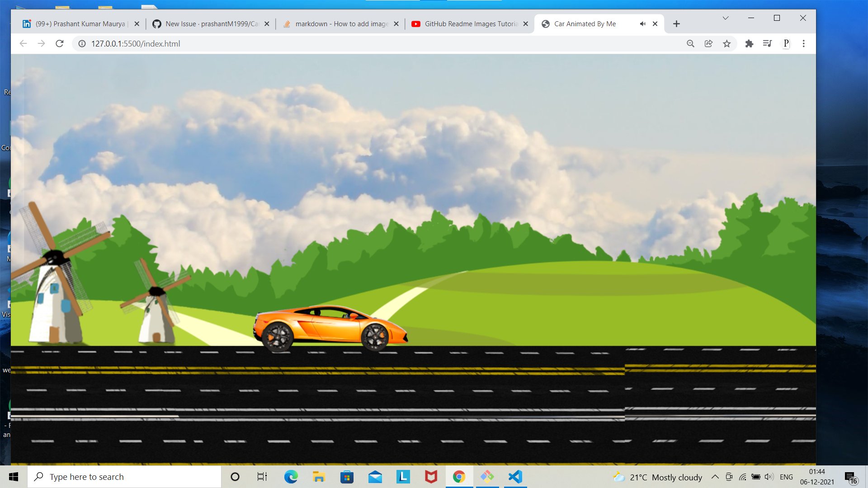Open the Chrome Extensions puzzle icon
The width and height of the screenshot is (868, 488).
[749, 43]
